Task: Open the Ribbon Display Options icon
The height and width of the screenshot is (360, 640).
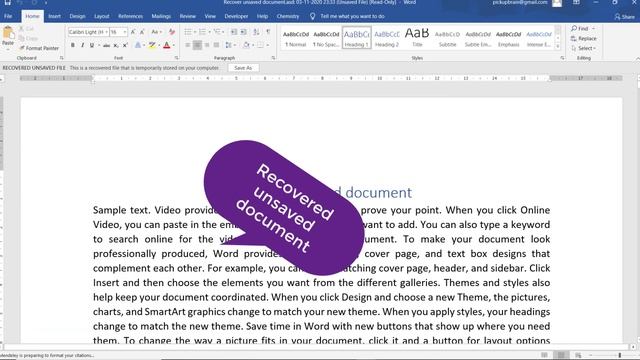Action: click(x=576, y=2)
